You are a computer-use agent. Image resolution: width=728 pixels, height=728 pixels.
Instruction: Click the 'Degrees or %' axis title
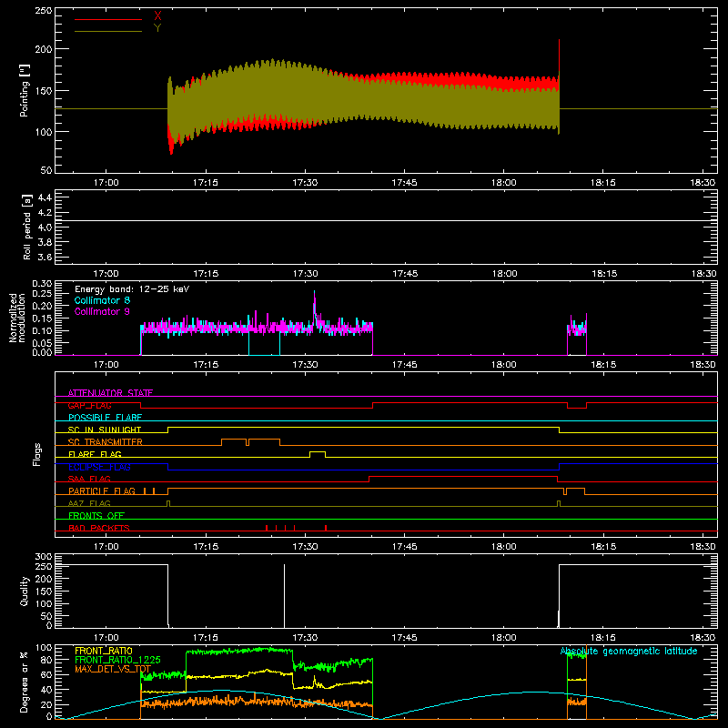[x=24, y=682]
